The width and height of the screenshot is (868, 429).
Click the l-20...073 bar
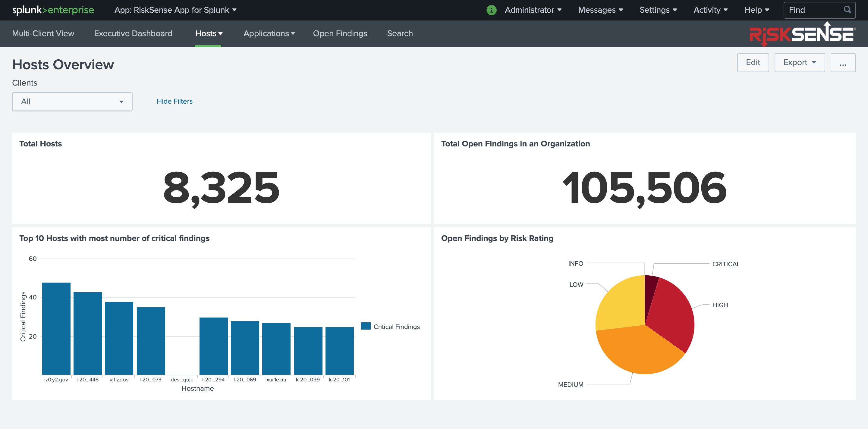tap(151, 341)
